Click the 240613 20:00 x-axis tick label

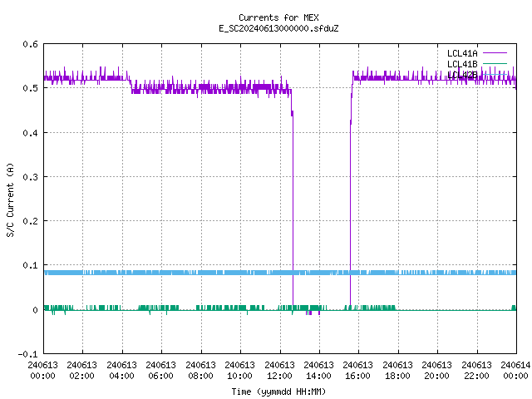click(436, 370)
